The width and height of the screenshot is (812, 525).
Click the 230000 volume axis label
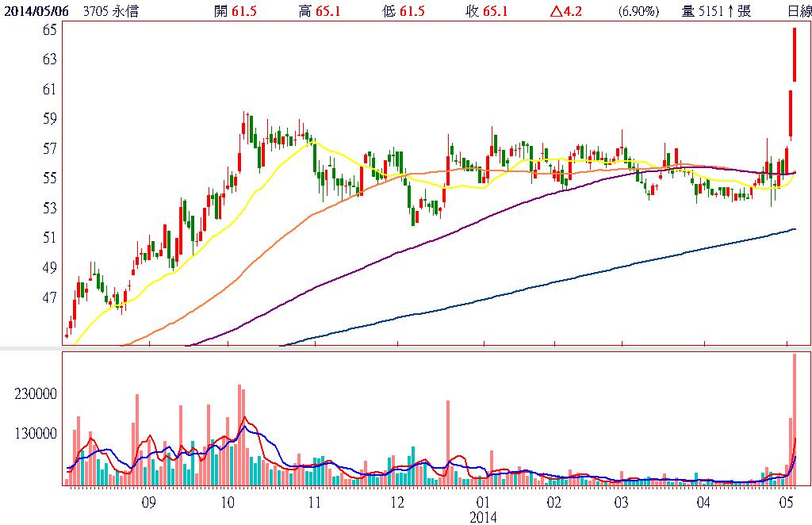tap(36, 393)
